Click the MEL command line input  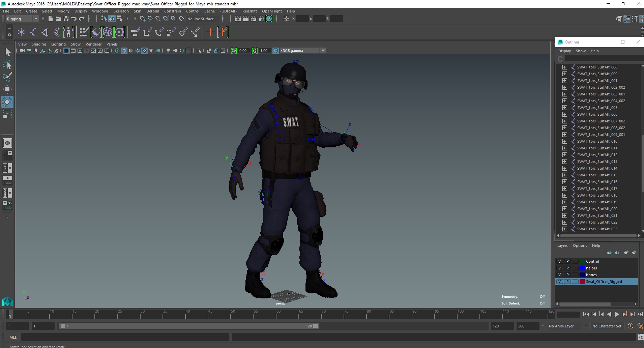(125, 337)
